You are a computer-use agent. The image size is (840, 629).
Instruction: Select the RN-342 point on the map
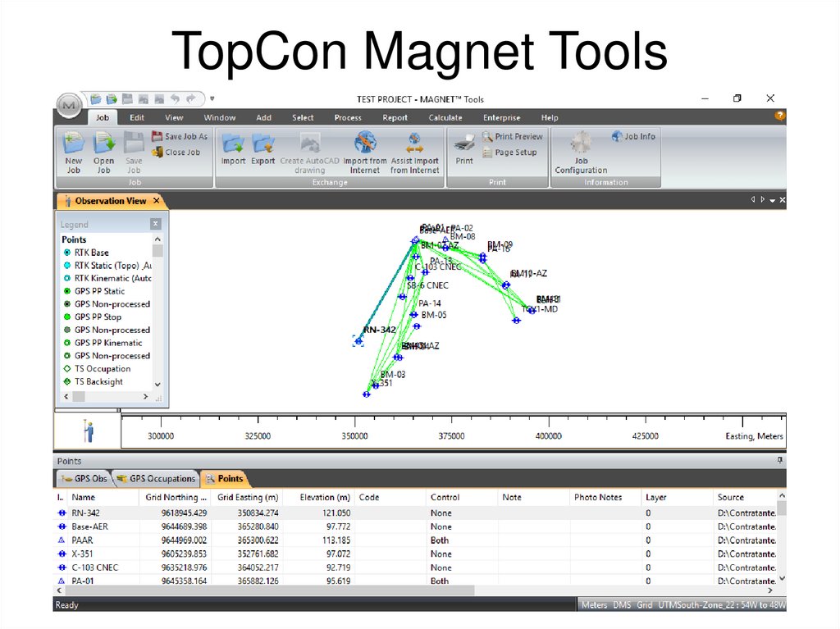click(358, 341)
